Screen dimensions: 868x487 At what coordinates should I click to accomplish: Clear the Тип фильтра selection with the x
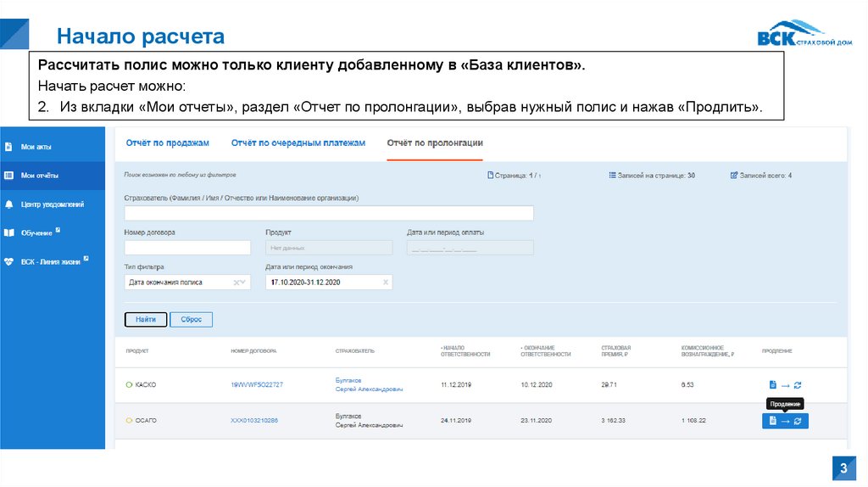click(236, 283)
